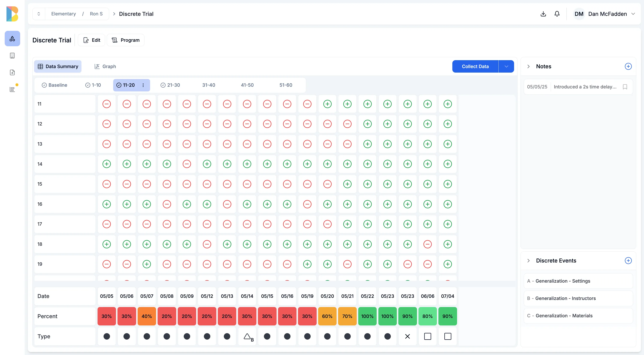
Task: Open the breadcrumb up-down switcher
Action: pos(39,14)
